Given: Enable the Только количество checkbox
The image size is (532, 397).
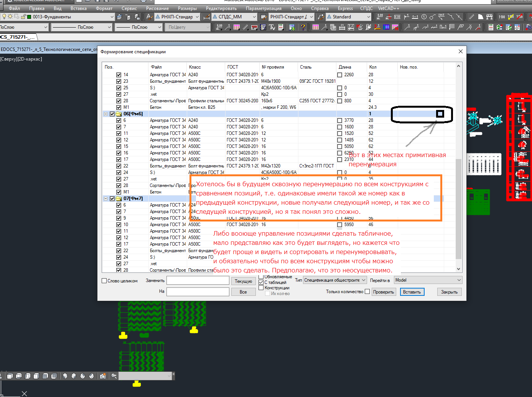Looking at the screenshot, I should click(367, 292).
